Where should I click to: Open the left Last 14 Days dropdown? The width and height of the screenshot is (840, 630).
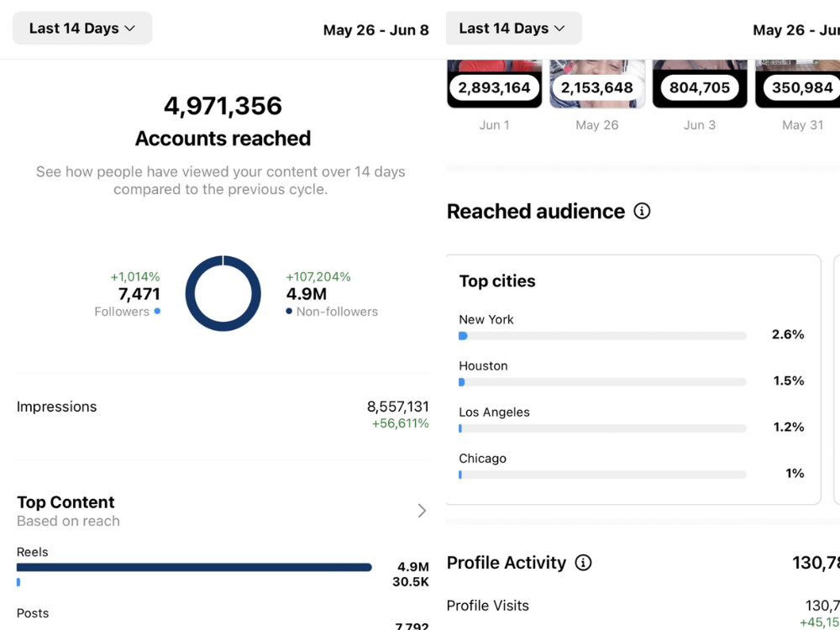point(82,28)
